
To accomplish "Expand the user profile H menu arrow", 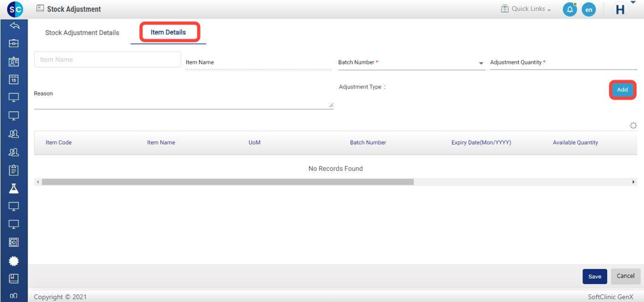I will coord(633,3).
